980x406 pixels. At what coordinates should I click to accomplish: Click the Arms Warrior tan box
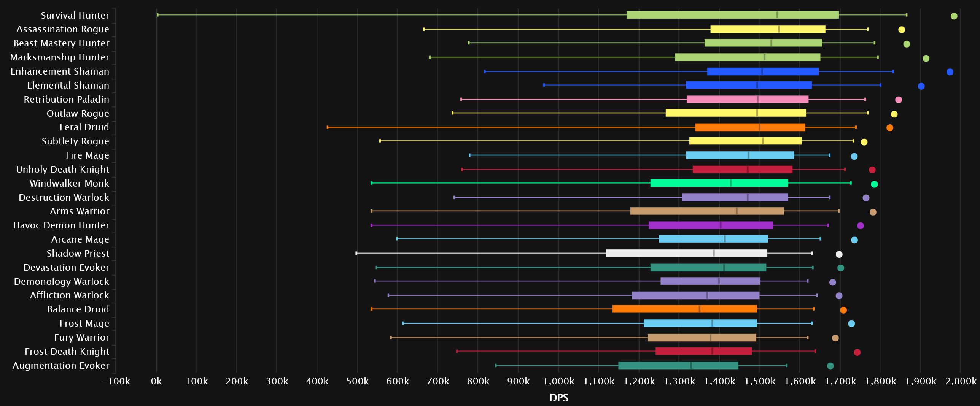(707, 211)
